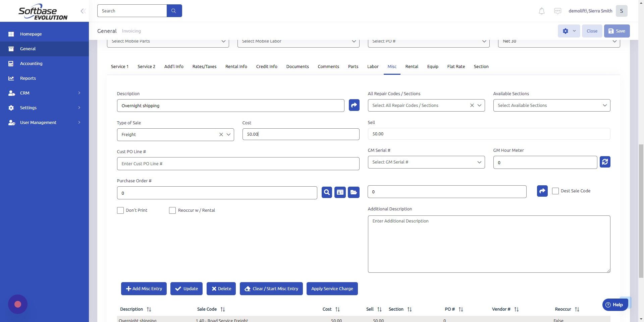Click the share arrow icon beside Description field

(x=354, y=105)
